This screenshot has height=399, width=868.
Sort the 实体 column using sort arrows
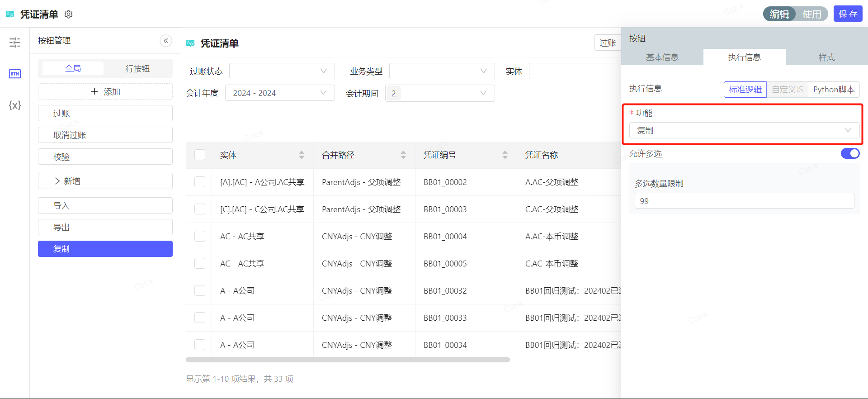(x=302, y=155)
